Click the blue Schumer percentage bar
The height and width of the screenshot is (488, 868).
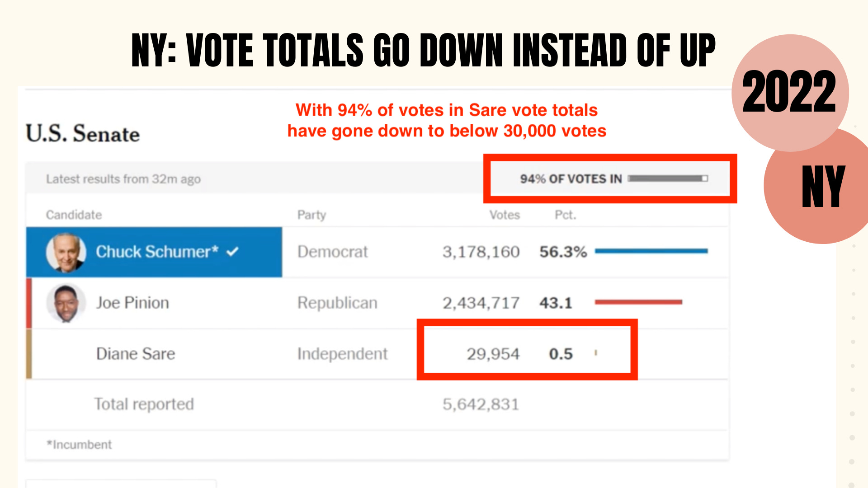651,251
